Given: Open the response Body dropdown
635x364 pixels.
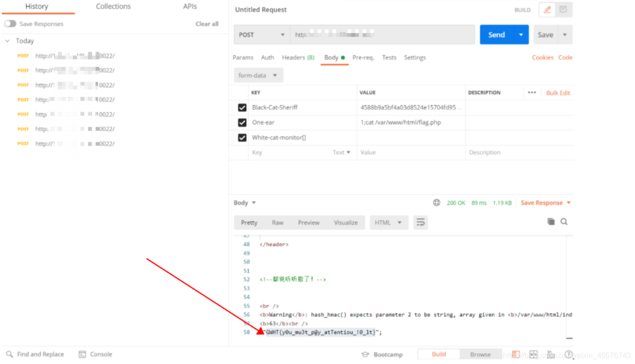Looking at the screenshot, I should coord(245,203).
